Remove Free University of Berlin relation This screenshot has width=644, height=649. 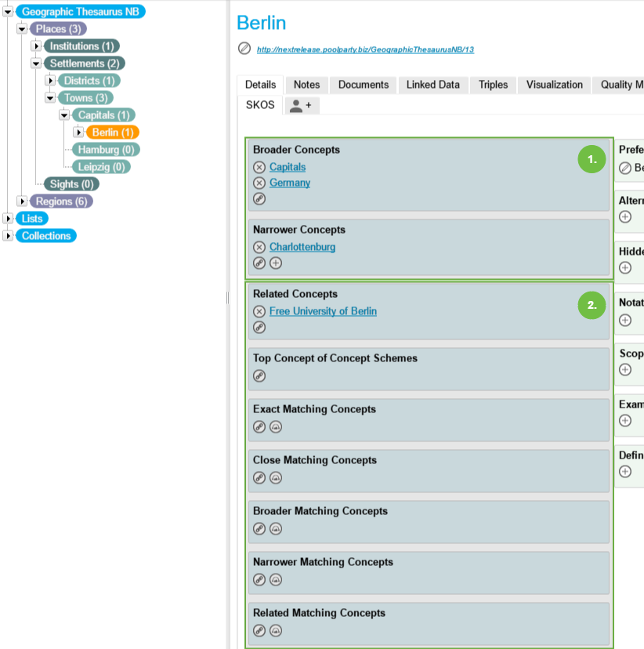pyautogui.click(x=259, y=311)
